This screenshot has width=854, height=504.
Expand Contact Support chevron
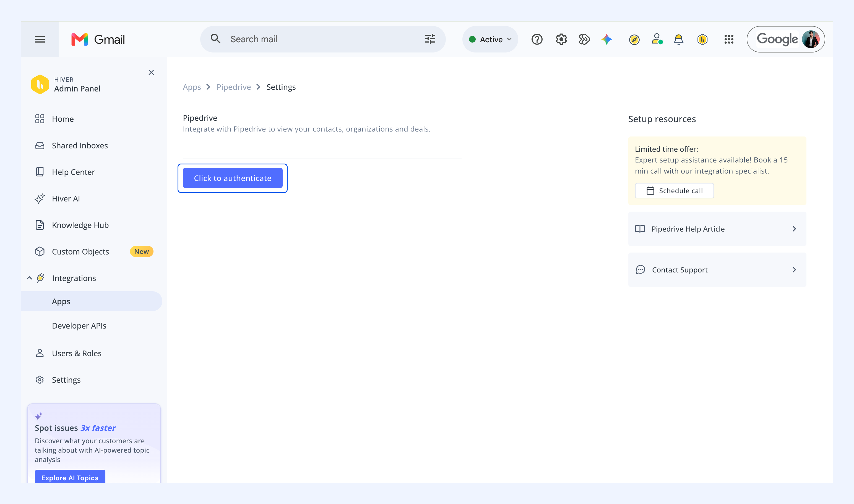click(794, 270)
